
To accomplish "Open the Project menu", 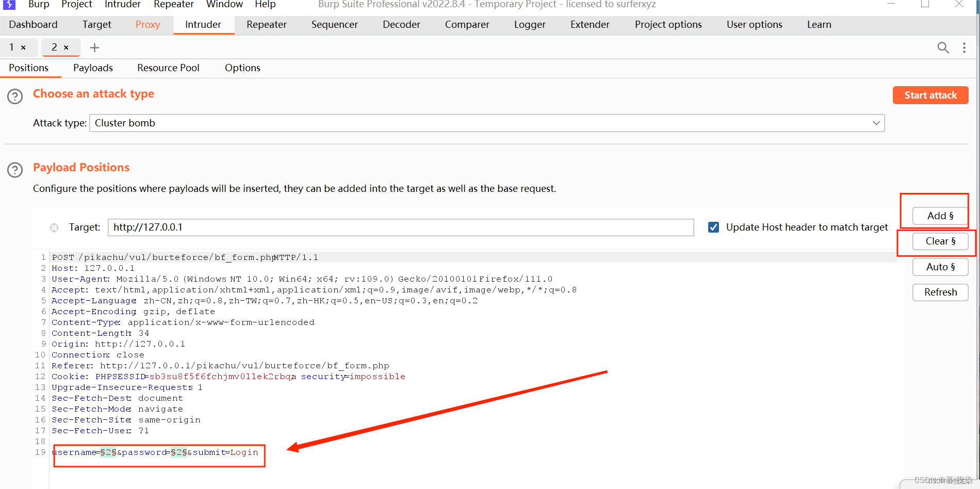I will click(x=76, y=5).
